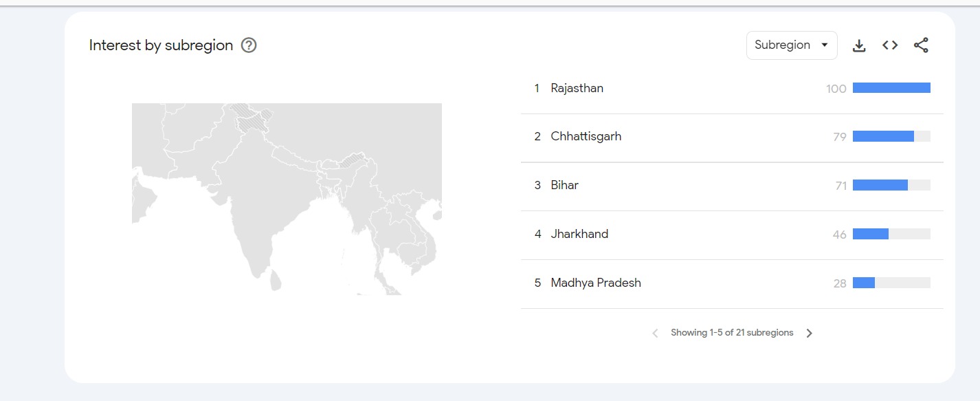
Task: Go to next page of subregions
Action: tap(809, 333)
